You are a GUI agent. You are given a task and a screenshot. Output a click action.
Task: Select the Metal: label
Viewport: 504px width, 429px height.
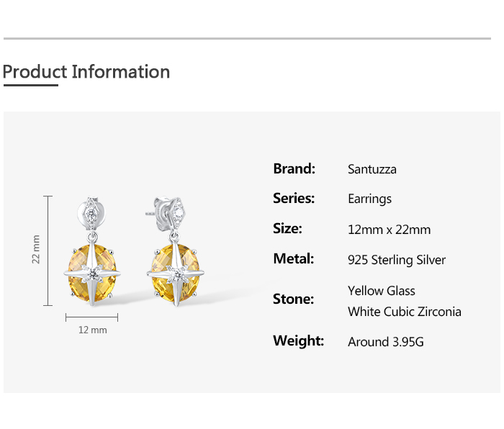tap(293, 258)
